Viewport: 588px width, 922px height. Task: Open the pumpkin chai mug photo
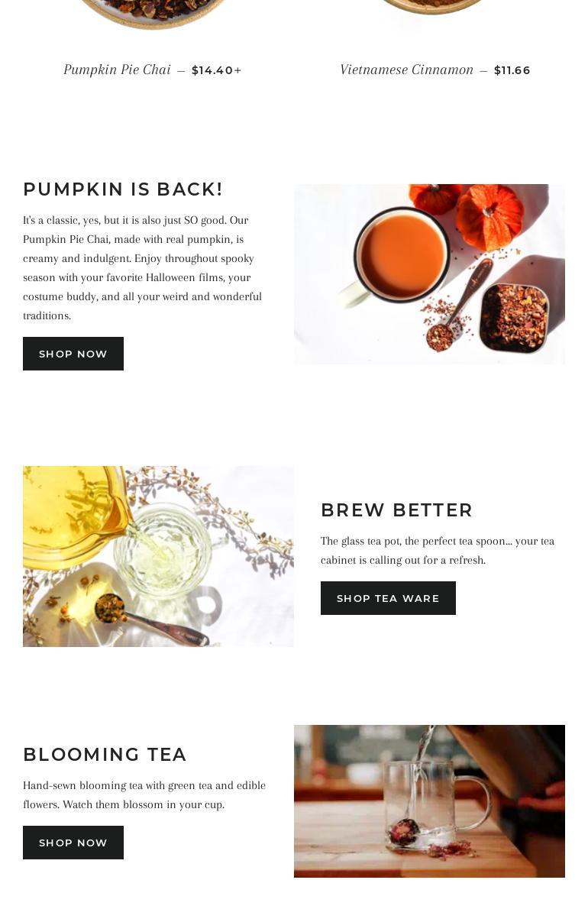click(x=429, y=274)
